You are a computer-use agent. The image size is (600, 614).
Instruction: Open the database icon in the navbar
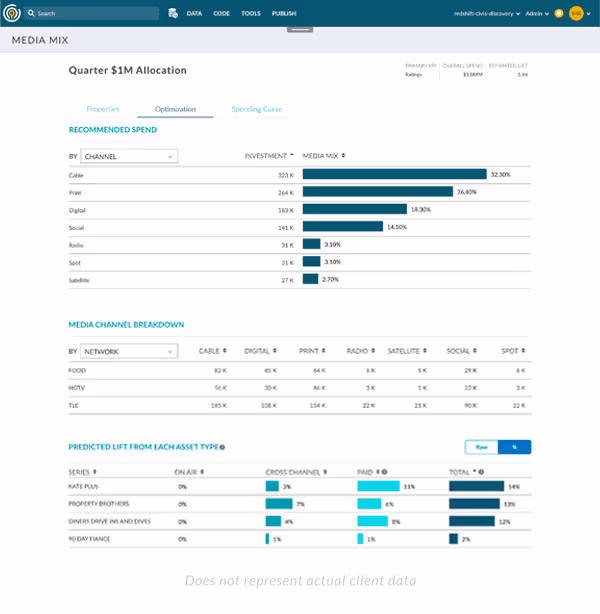point(173,13)
